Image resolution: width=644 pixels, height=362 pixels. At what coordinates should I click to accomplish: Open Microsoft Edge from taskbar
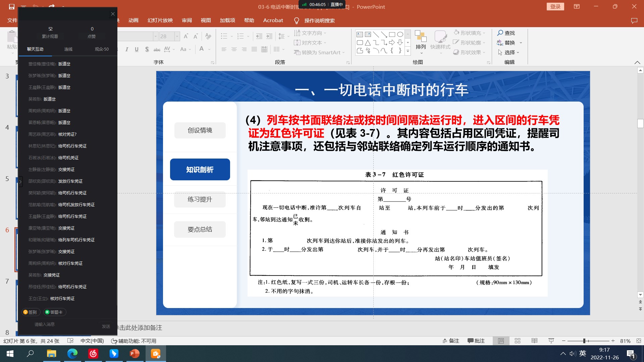pos(72,354)
